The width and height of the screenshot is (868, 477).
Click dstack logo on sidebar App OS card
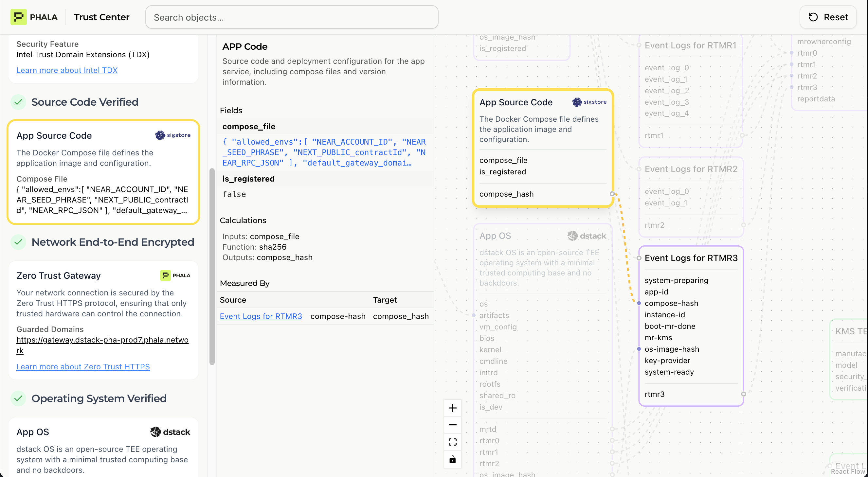click(170, 432)
